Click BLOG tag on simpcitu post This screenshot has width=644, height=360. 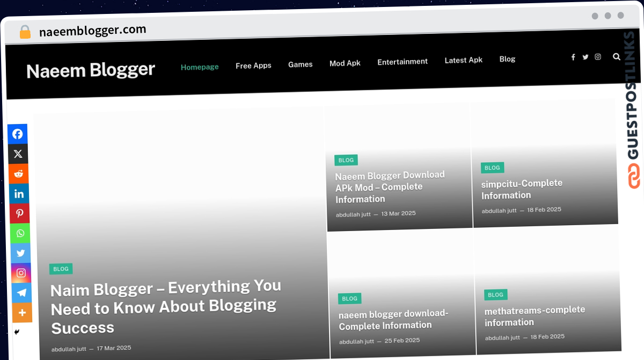492,168
